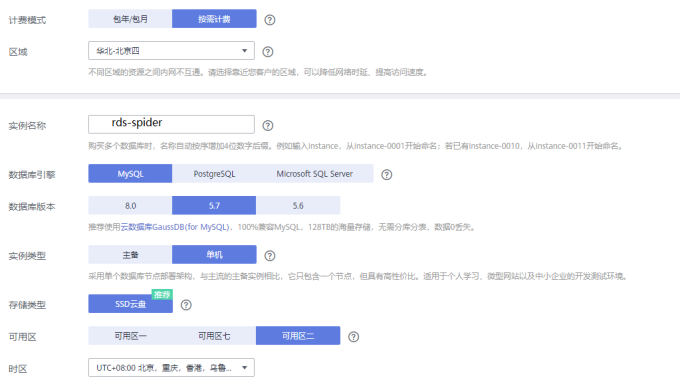Click help icon beside rds-spider name field
The image size is (680, 392).
pos(268,126)
